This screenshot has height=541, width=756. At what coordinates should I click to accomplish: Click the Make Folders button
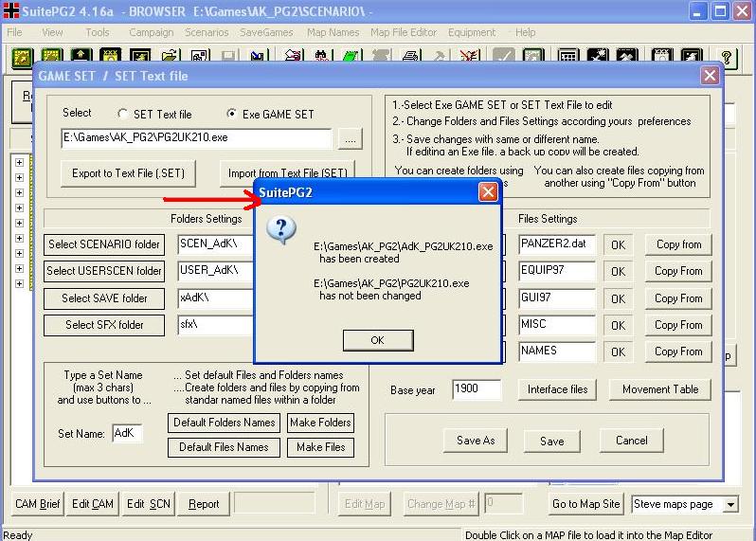(320, 423)
